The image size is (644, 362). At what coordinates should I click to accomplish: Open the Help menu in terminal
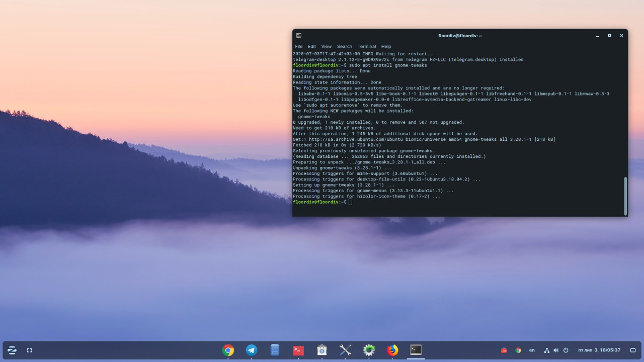click(386, 46)
